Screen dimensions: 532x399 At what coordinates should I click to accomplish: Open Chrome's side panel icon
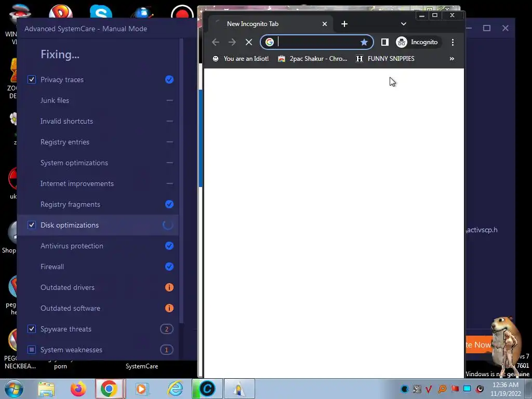pos(385,42)
